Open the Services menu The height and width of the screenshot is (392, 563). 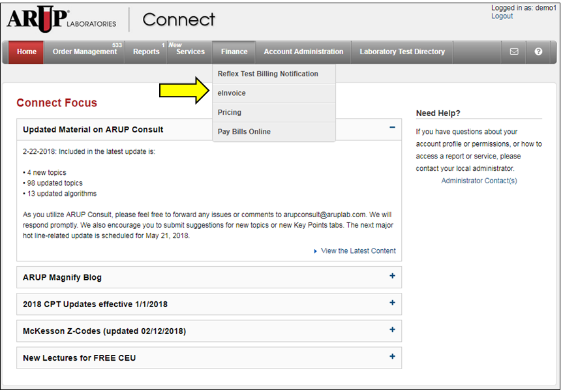190,52
